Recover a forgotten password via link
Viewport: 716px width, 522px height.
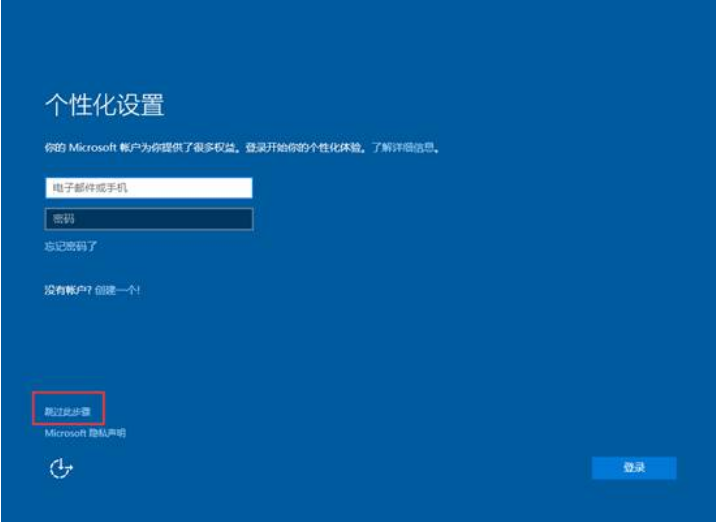click(x=70, y=246)
